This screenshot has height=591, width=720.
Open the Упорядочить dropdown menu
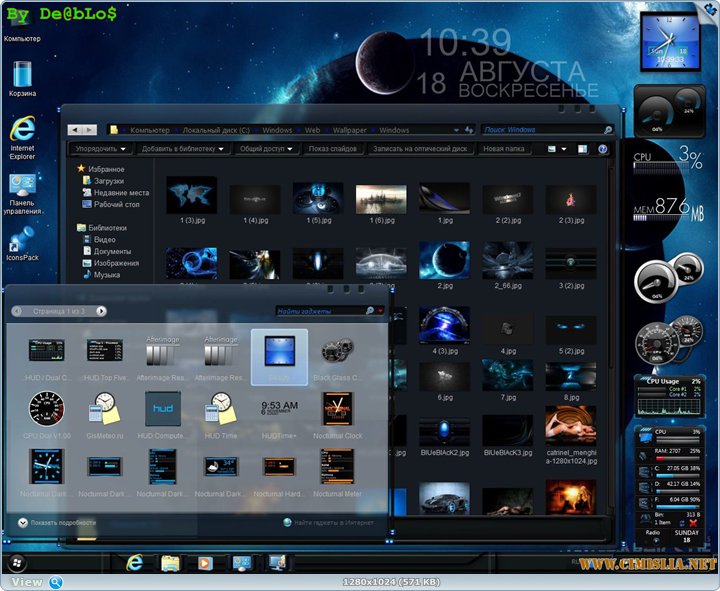(101, 149)
